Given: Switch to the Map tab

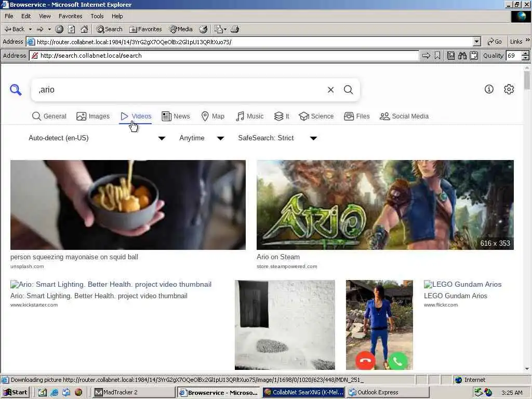Looking at the screenshot, I should pyautogui.click(x=212, y=116).
